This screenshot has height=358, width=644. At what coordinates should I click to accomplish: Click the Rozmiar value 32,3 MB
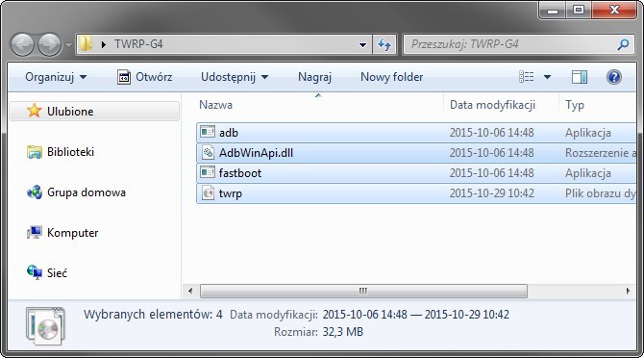342,332
